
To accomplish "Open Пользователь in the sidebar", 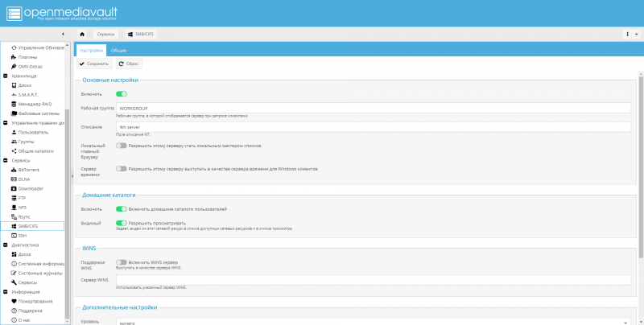I will [33, 132].
